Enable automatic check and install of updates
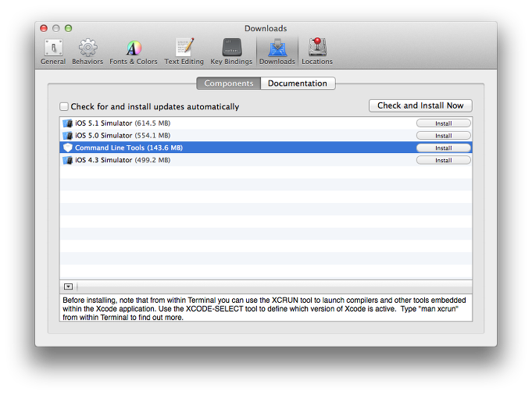This screenshot has height=395, width=532. pos(64,106)
